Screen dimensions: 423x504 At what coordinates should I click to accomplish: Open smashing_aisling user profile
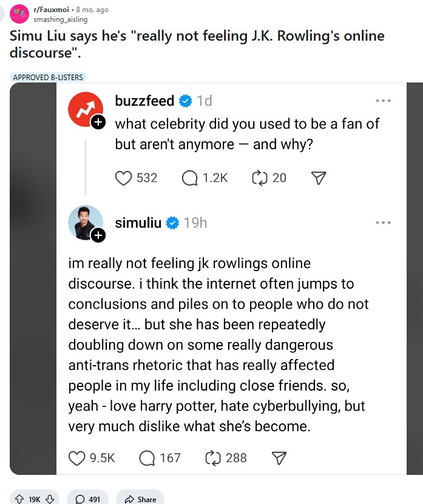coord(61,19)
